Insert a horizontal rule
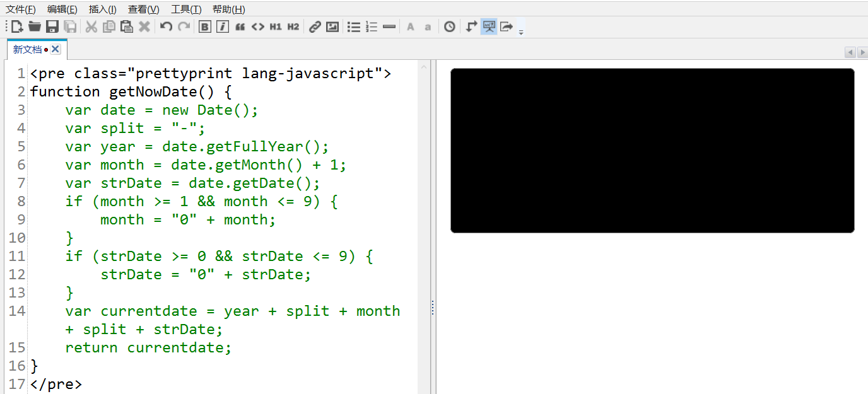The width and height of the screenshot is (868, 394). tap(389, 26)
